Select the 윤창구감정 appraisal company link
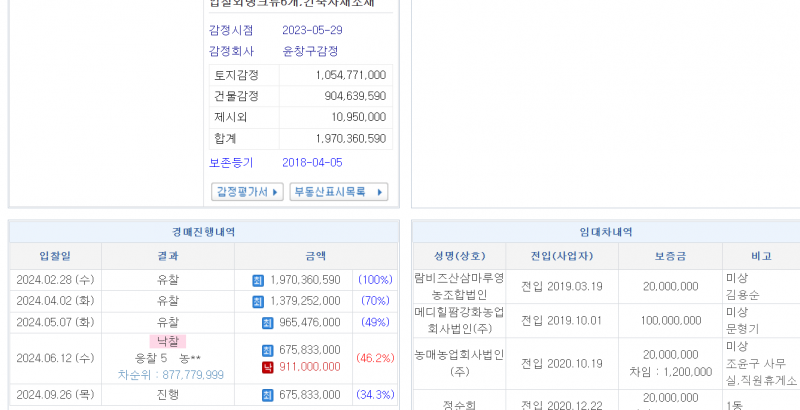The width and height of the screenshot is (800, 410). coord(310,51)
